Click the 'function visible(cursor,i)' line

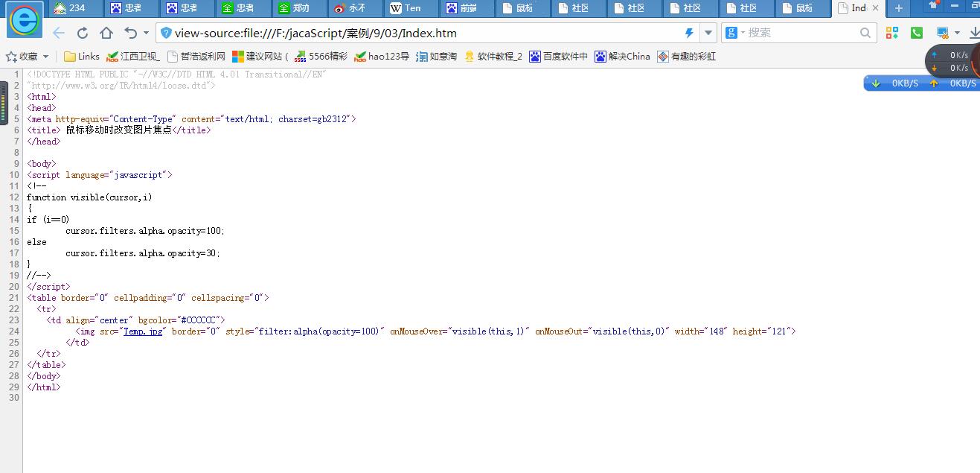[89, 197]
